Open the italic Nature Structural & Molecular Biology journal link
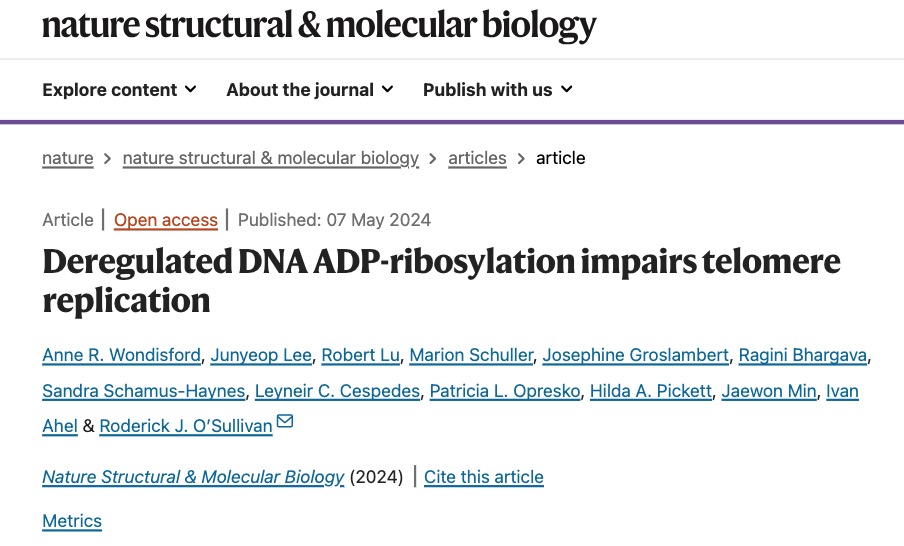904x546 pixels. [193, 477]
